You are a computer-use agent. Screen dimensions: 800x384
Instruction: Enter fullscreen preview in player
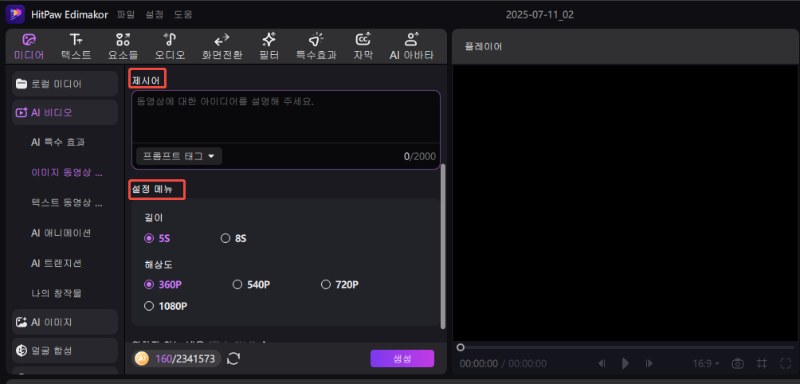pos(785,364)
